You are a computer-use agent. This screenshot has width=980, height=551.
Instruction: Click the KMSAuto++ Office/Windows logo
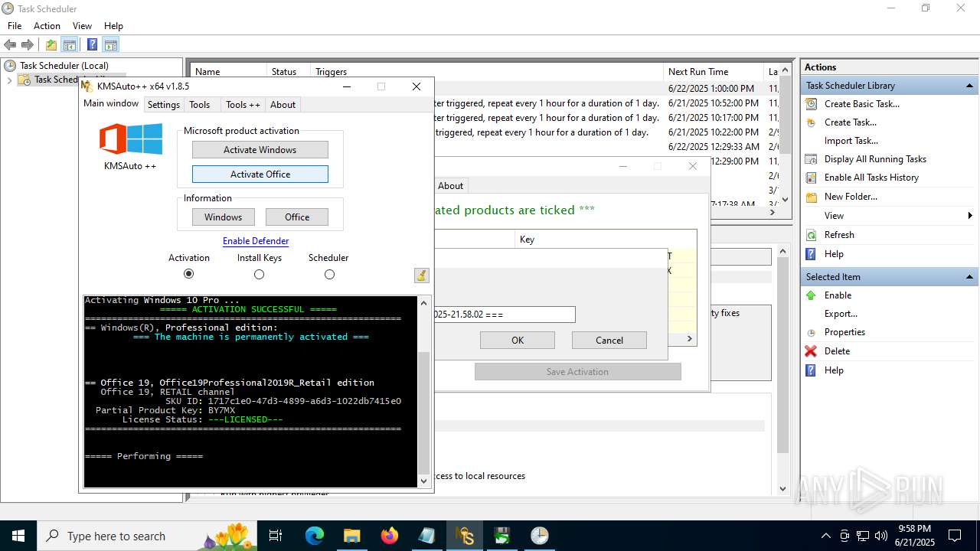[x=130, y=139]
